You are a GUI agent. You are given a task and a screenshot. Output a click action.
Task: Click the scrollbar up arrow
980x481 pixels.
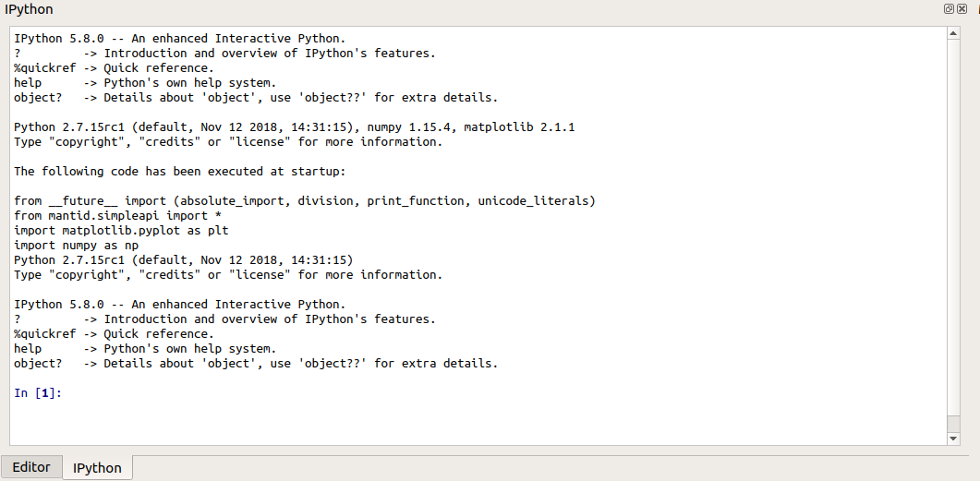pos(954,33)
